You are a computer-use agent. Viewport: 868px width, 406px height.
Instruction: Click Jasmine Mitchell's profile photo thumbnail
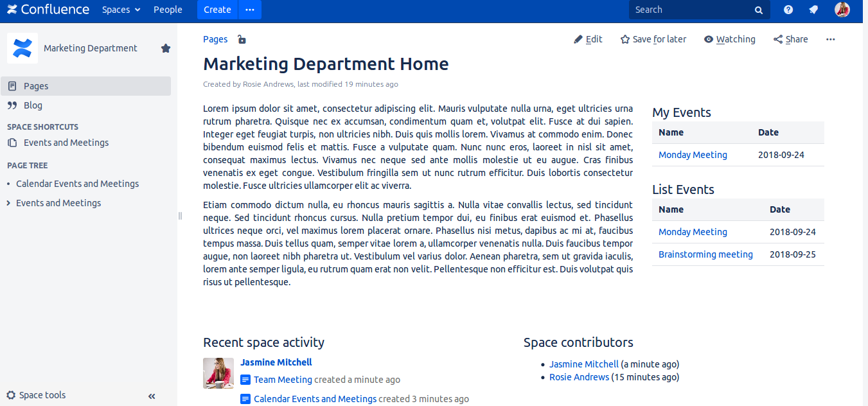point(218,373)
